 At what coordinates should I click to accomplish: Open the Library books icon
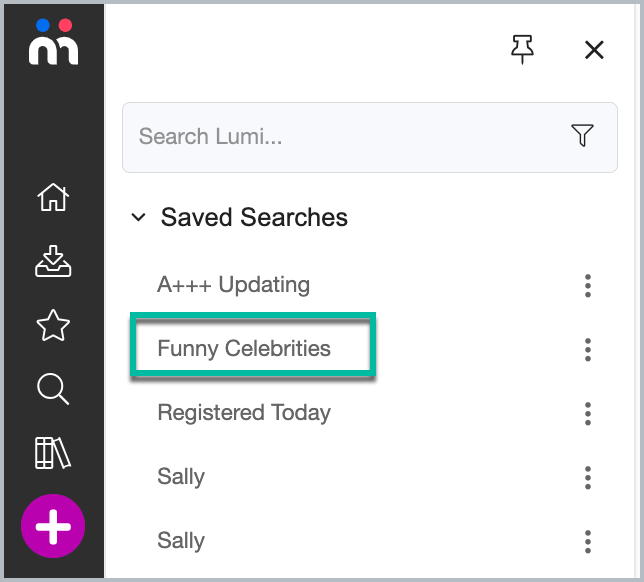point(53,453)
